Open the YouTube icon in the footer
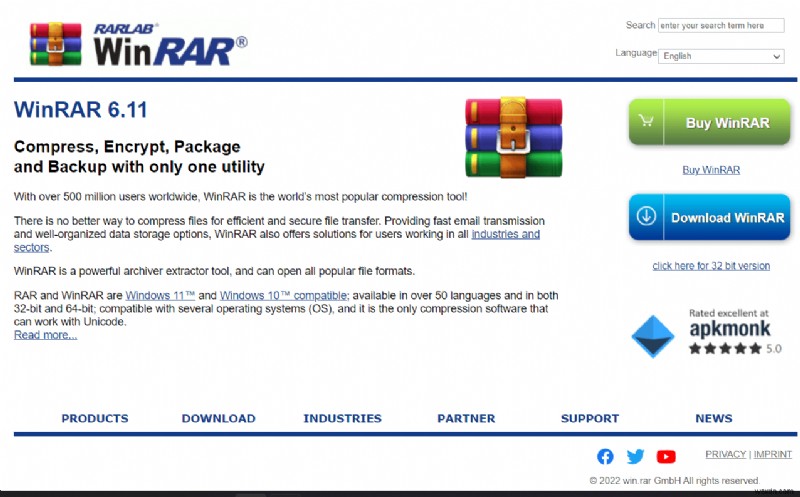The image size is (800, 497). pos(666,457)
